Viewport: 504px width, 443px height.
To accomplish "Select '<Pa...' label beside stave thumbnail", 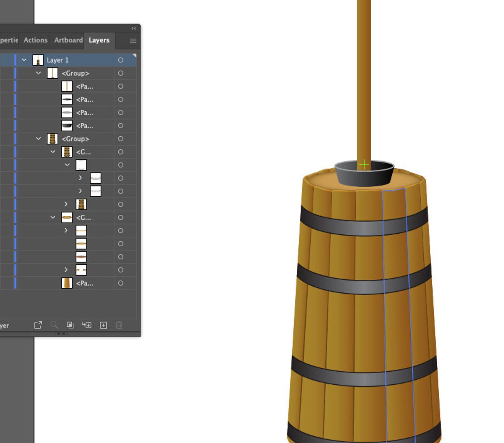I will (x=85, y=283).
